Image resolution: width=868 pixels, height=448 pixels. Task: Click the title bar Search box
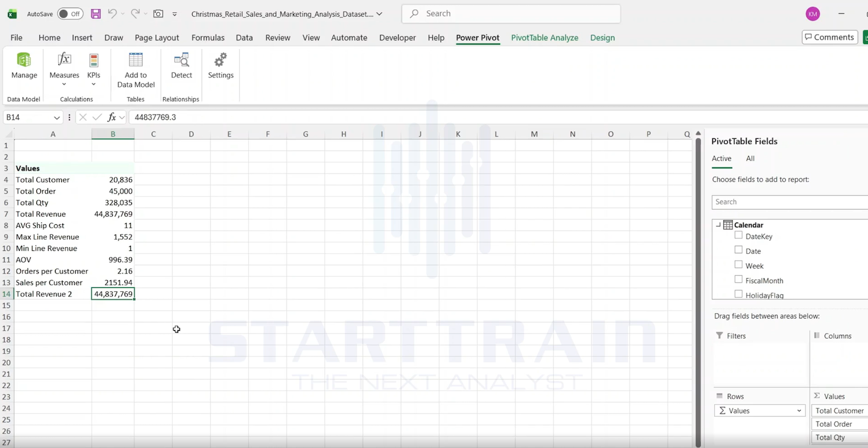click(x=511, y=14)
